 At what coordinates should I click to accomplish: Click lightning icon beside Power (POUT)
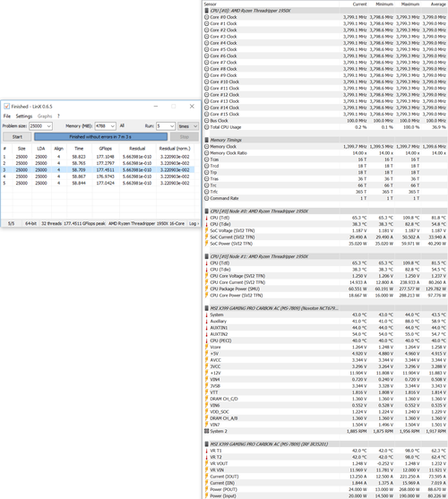pyautogui.click(x=206, y=489)
